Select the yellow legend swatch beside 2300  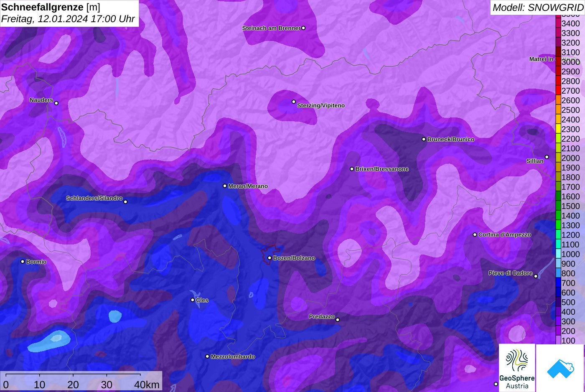(x=558, y=129)
